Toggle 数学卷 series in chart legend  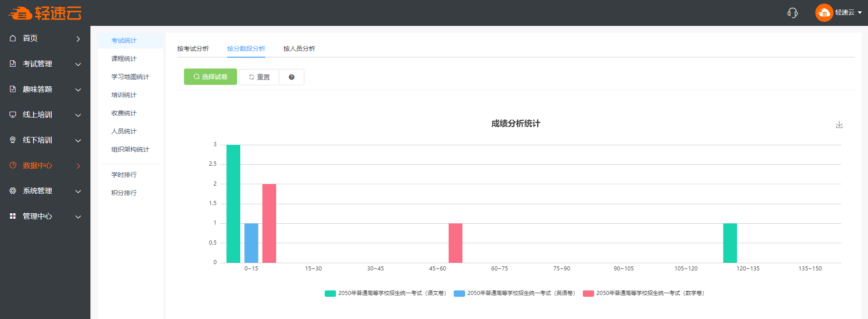point(643,294)
